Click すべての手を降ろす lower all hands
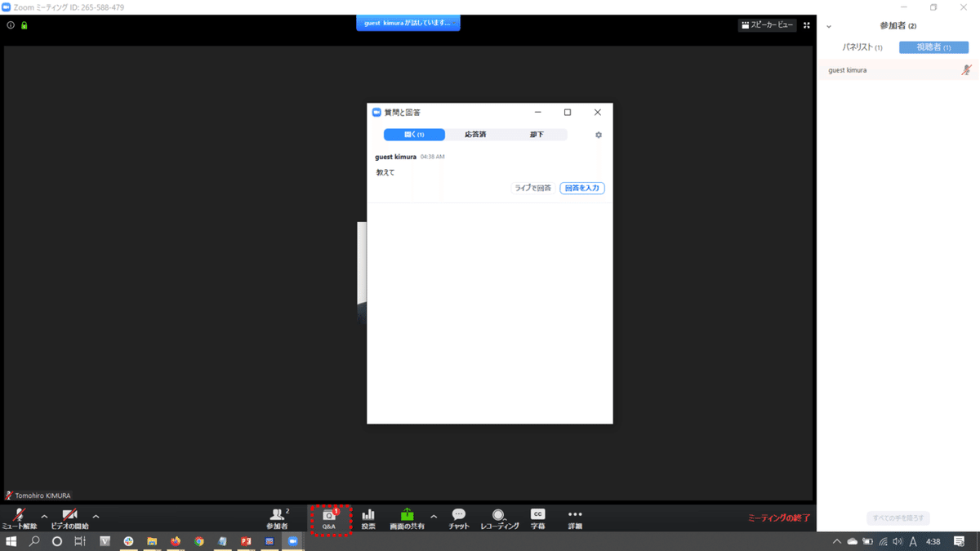 (898, 518)
